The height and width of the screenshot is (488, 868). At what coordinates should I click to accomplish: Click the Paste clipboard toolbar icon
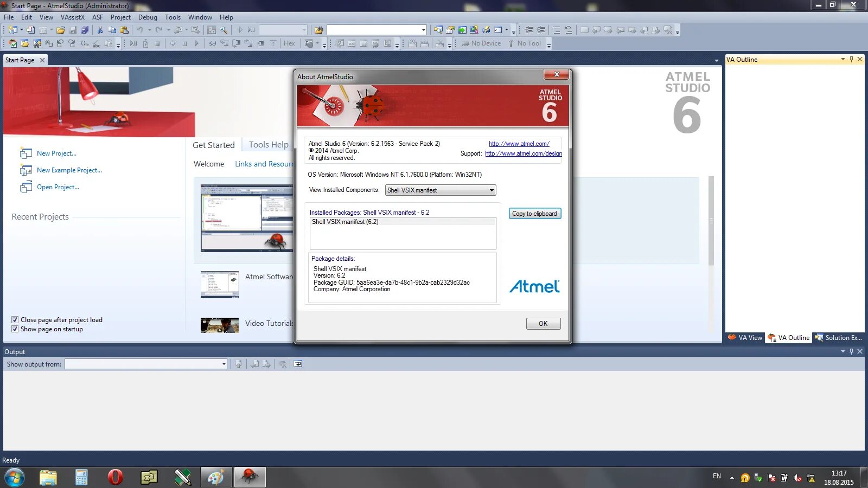pos(124,30)
